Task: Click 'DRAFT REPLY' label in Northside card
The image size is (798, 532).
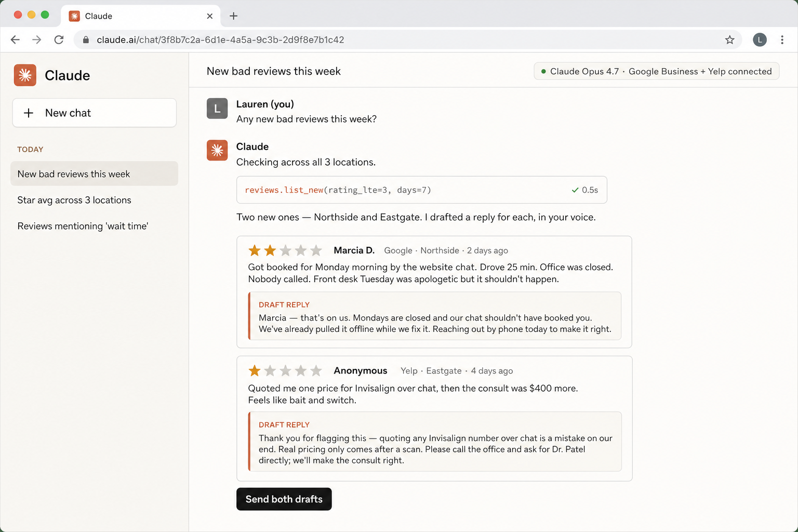Action: point(284,305)
